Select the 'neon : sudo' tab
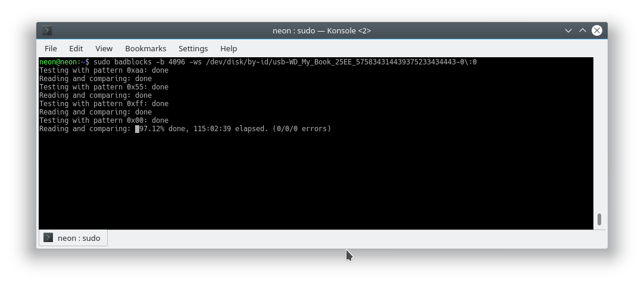 point(73,238)
